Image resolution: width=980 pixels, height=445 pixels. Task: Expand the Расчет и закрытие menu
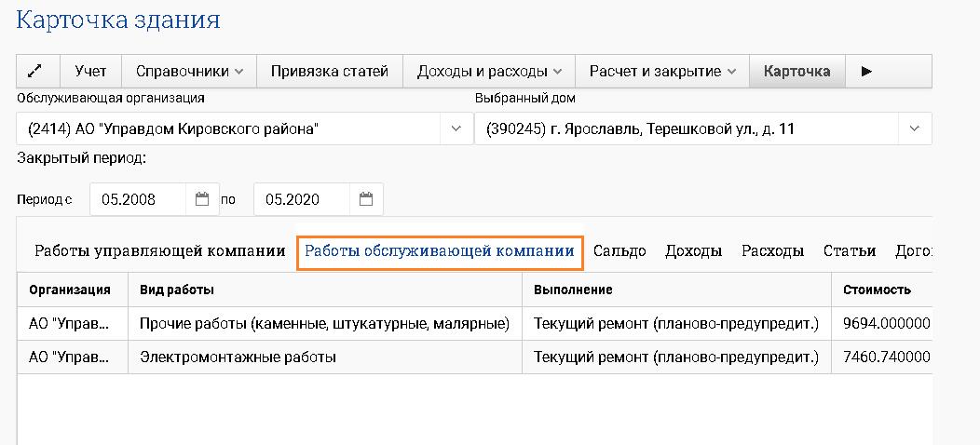[662, 71]
